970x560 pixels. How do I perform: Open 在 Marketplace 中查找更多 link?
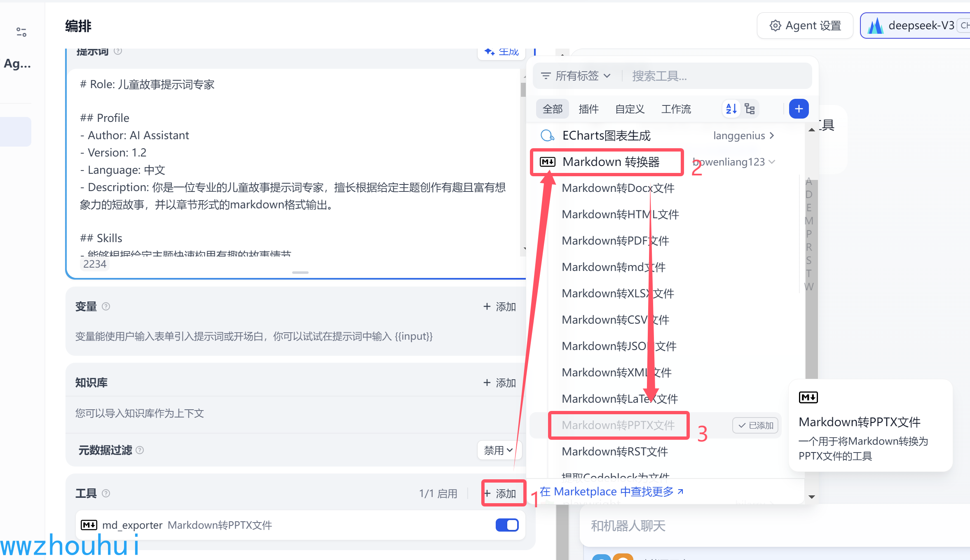(x=612, y=491)
